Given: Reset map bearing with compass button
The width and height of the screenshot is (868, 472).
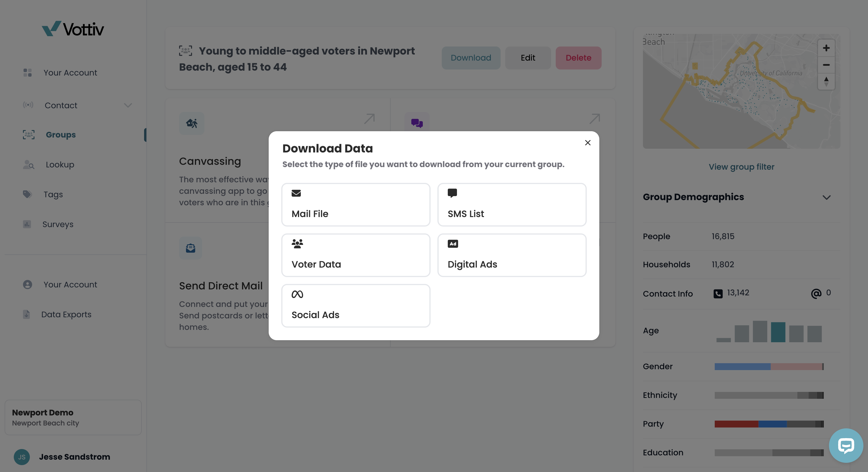Looking at the screenshot, I should click(826, 81).
